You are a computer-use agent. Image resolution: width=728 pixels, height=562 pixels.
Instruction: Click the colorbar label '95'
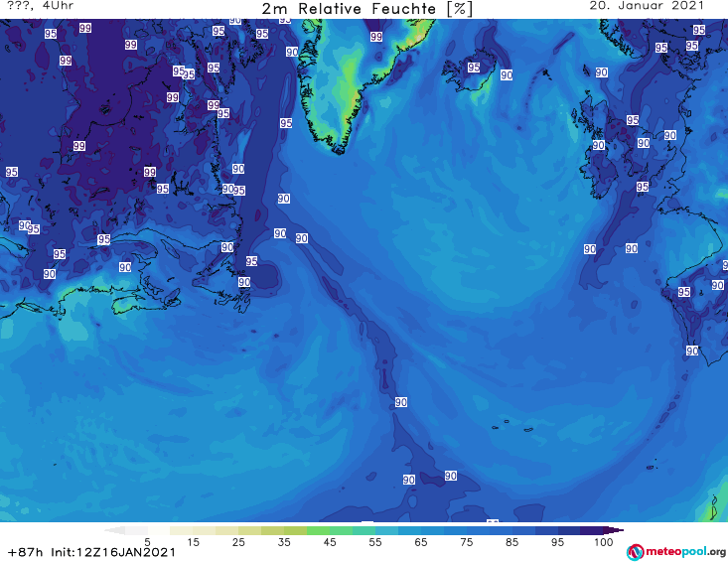coord(557,542)
